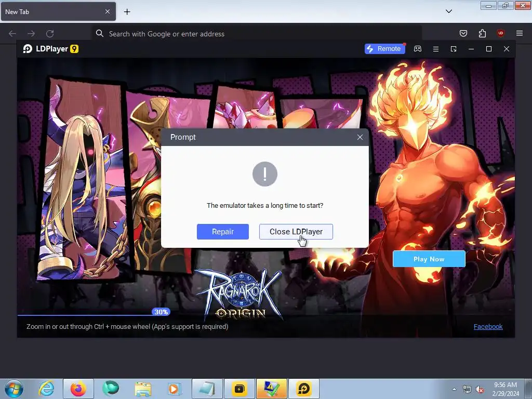Switch to Firefox in the taskbar

tap(78, 389)
